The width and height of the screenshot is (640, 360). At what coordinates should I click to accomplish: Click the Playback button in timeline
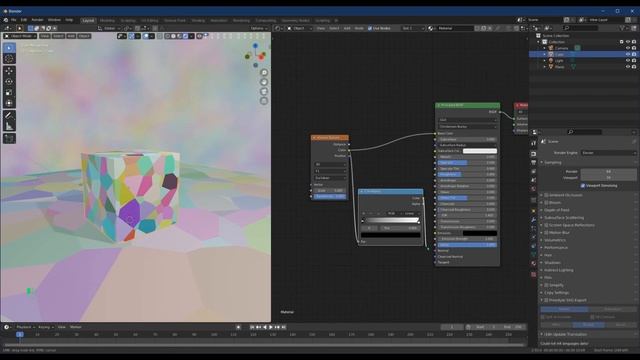pos(24,327)
